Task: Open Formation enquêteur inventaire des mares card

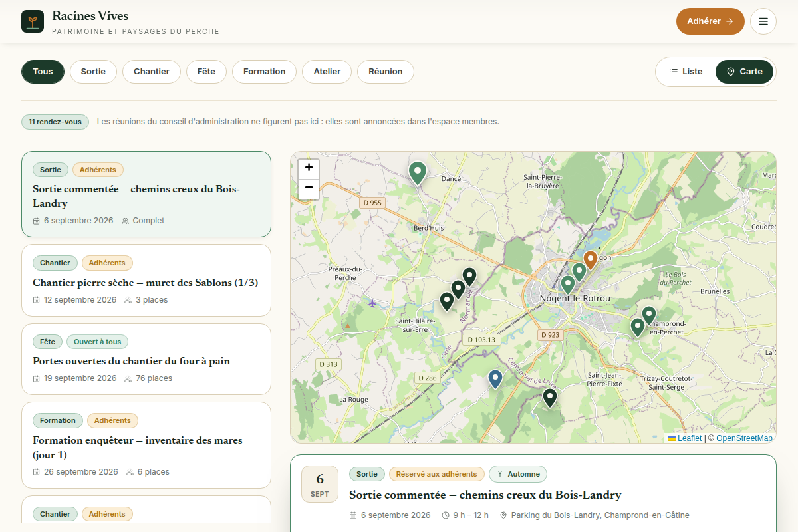Action: (x=146, y=446)
